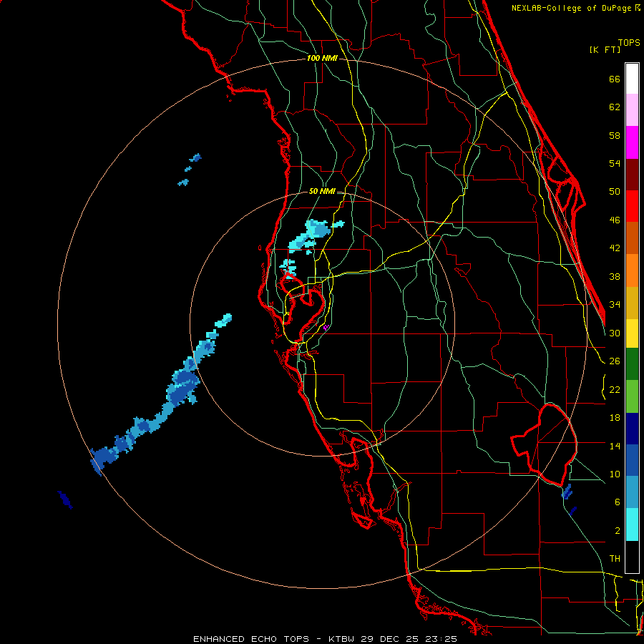Click the legend value 42
Viewport: 644px width, 644px height.
pos(615,248)
